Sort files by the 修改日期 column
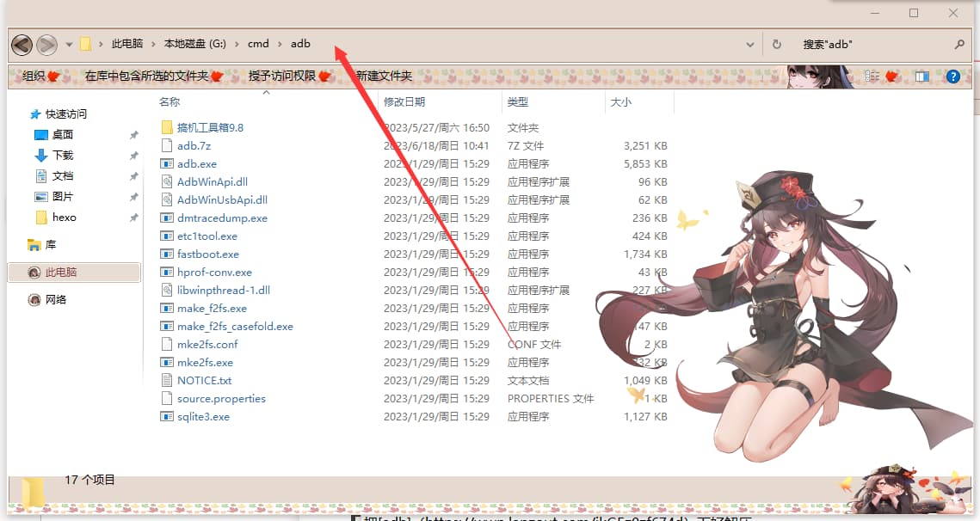The width and height of the screenshot is (980, 521). 404,101
